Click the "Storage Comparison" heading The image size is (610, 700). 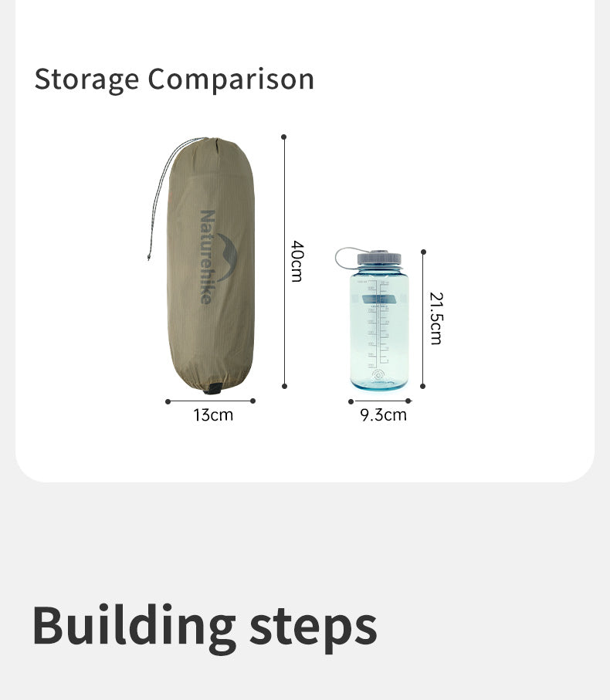175,79
